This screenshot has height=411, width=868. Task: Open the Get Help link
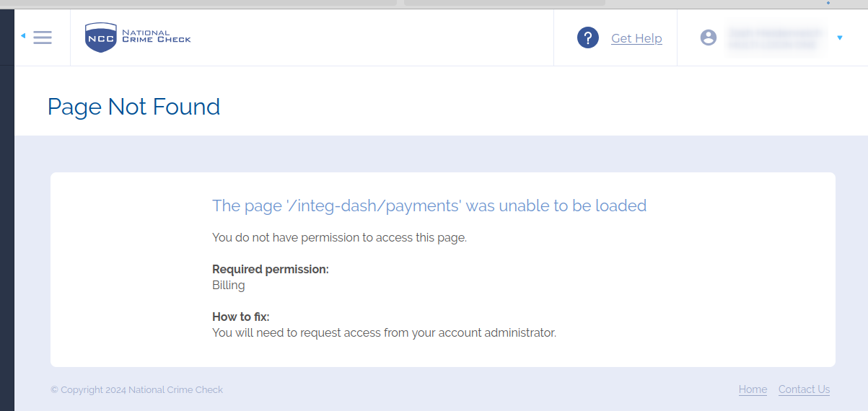(x=636, y=38)
